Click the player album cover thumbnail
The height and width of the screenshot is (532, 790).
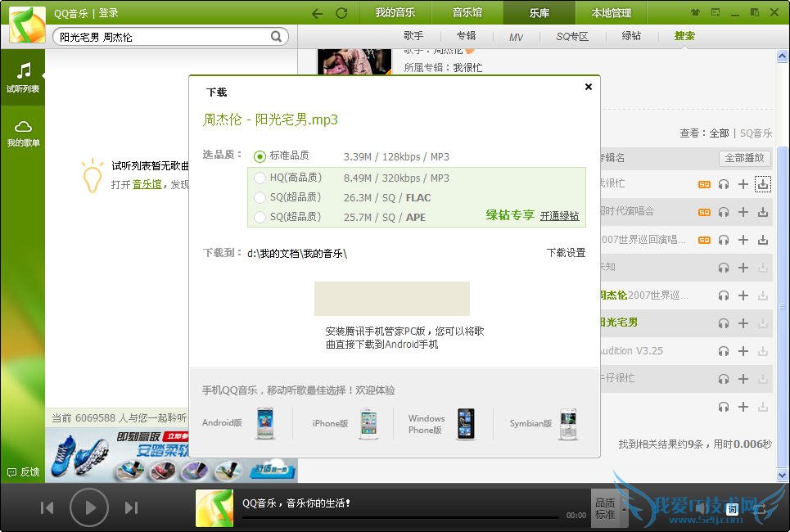tap(214, 508)
